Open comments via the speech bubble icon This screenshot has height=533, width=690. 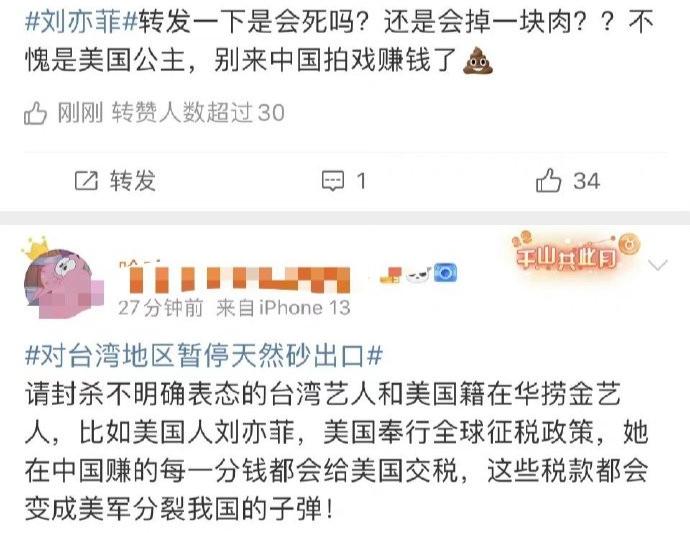(333, 181)
